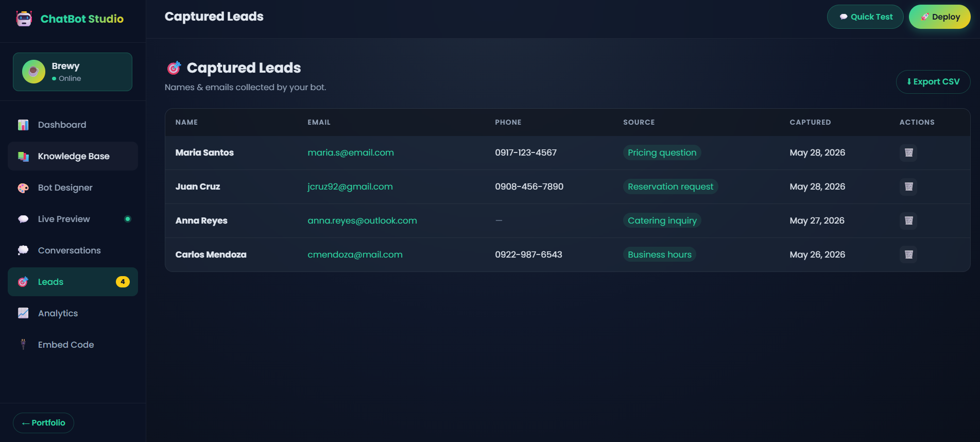Screen dimensions: 980x442
Task: Click the May 26, 2026 captured date
Action: tap(817, 254)
